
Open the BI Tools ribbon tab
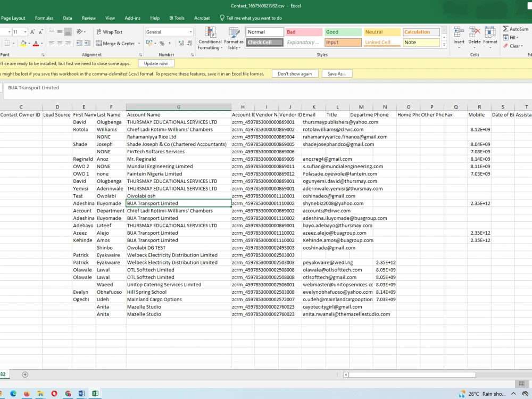point(177,18)
